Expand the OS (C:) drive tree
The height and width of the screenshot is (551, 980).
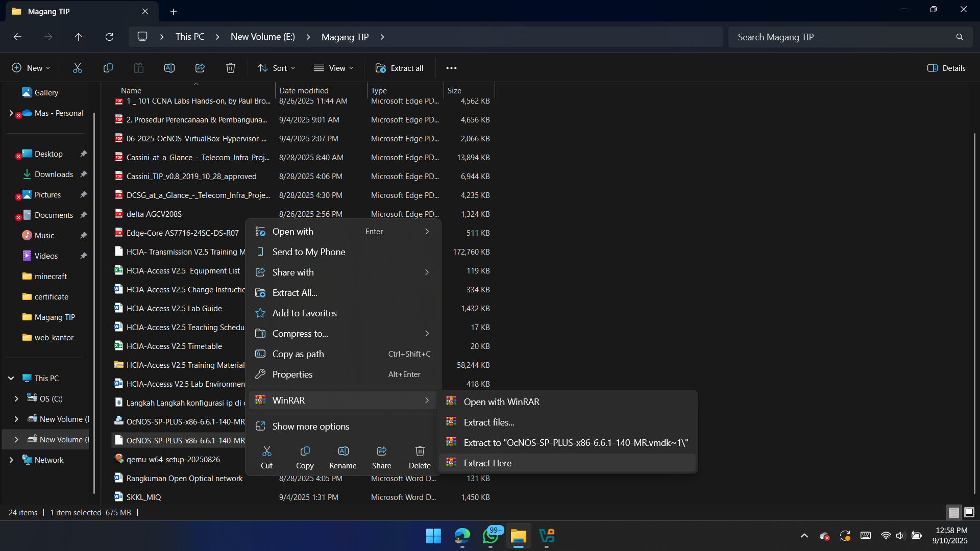click(x=16, y=398)
